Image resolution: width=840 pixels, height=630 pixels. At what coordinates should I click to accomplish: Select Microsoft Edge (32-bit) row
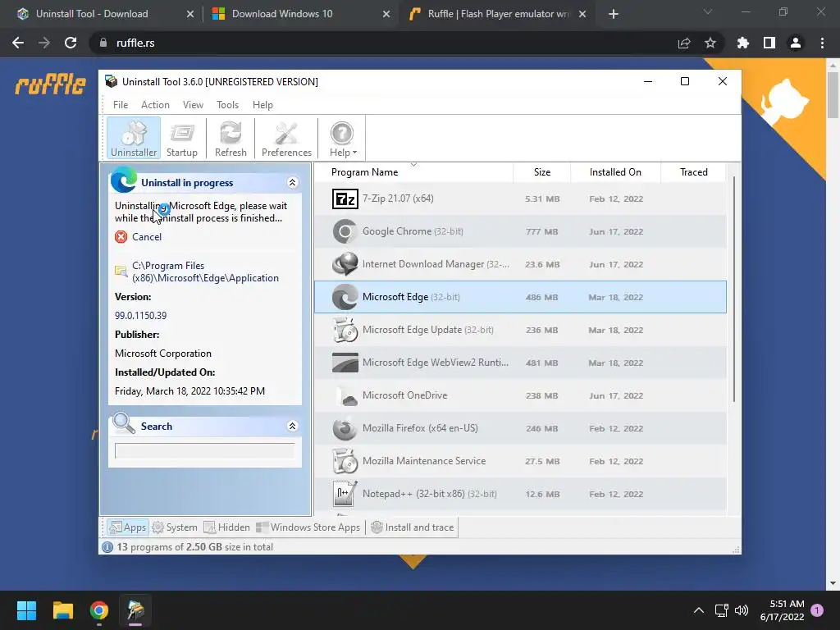pyautogui.click(x=520, y=297)
